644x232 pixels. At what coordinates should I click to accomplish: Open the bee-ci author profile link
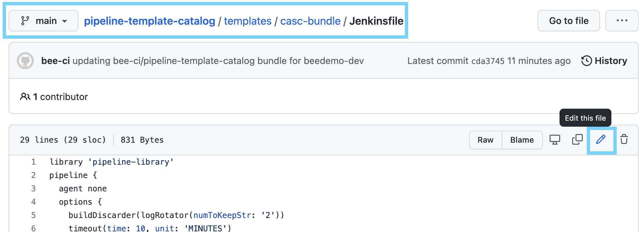[55, 61]
